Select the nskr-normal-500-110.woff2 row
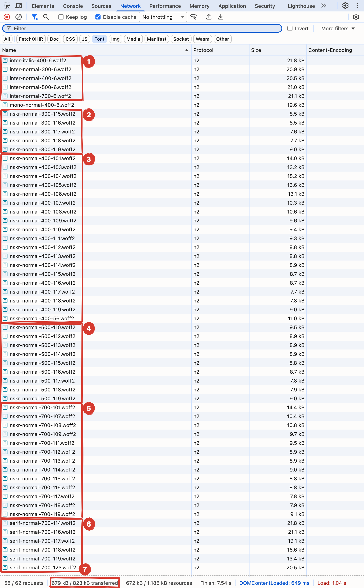Screen dimensions: 364x588 click(182, 327)
